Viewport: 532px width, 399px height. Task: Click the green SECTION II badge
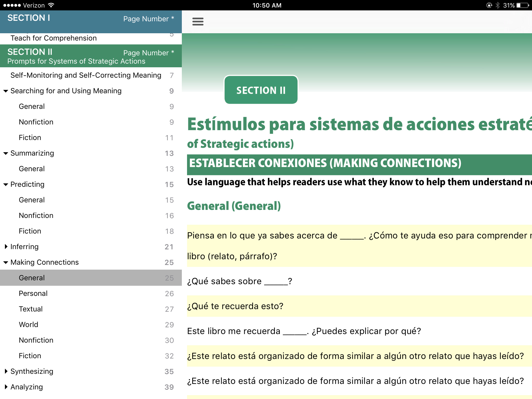(x=261, y=90)
